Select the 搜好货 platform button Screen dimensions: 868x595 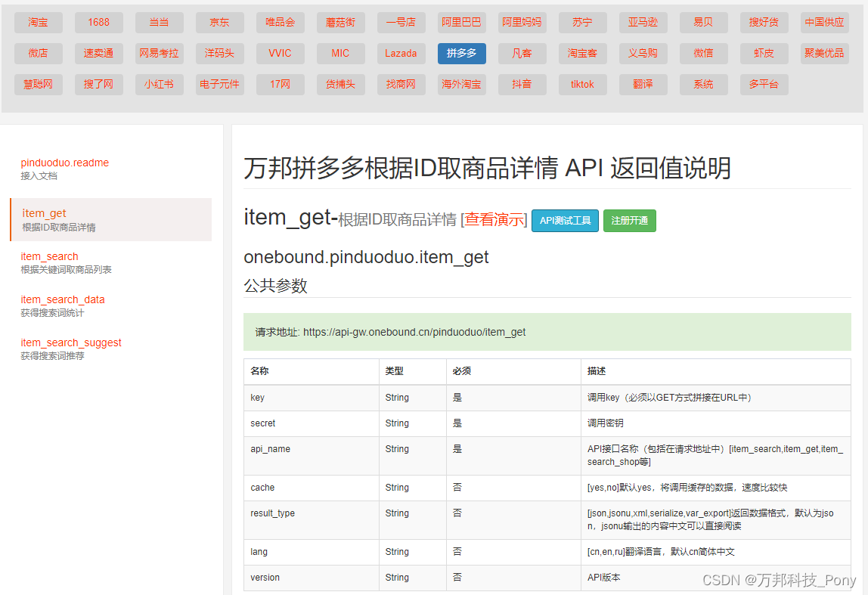tap(764, 22)
